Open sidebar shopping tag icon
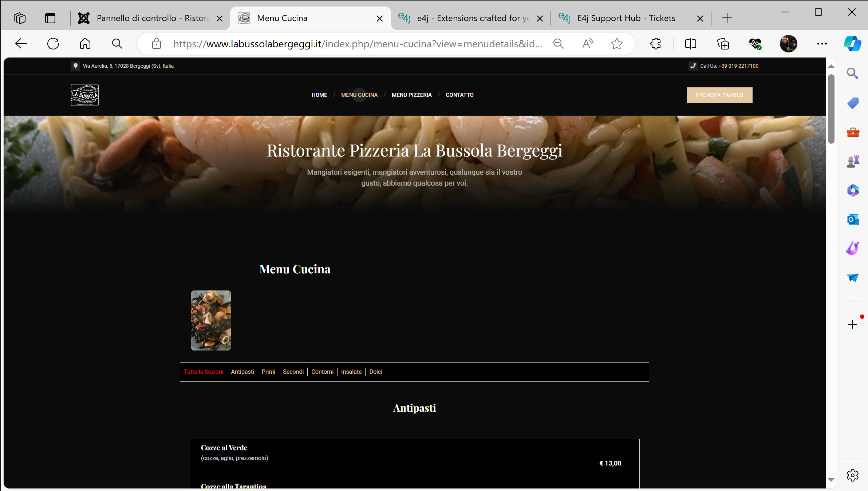The width and height of the screenshot is (868, 491). point(853,103)
